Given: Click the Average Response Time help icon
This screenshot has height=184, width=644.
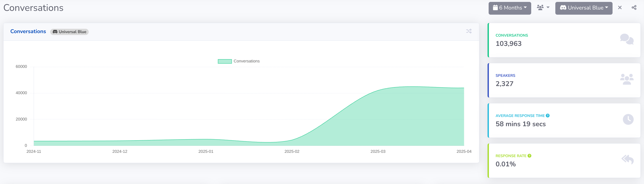Looking at the screenshot, I should tap(548, 116).
